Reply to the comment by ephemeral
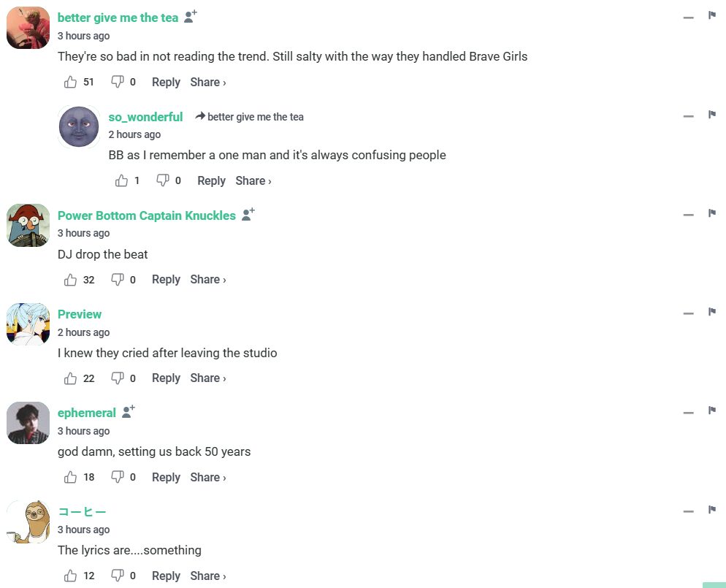The image size is (726, 588). coord(166,478)
